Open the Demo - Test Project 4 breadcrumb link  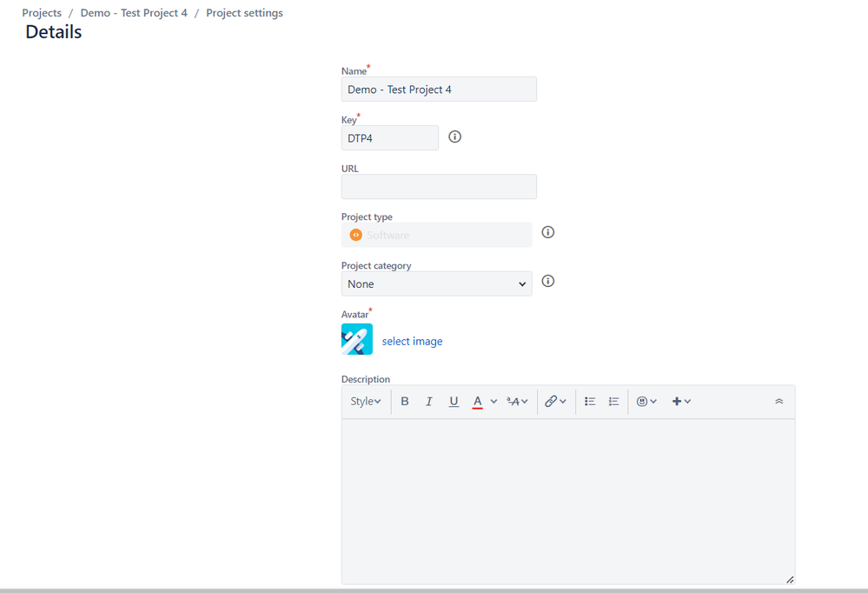[x=134, y=12]
